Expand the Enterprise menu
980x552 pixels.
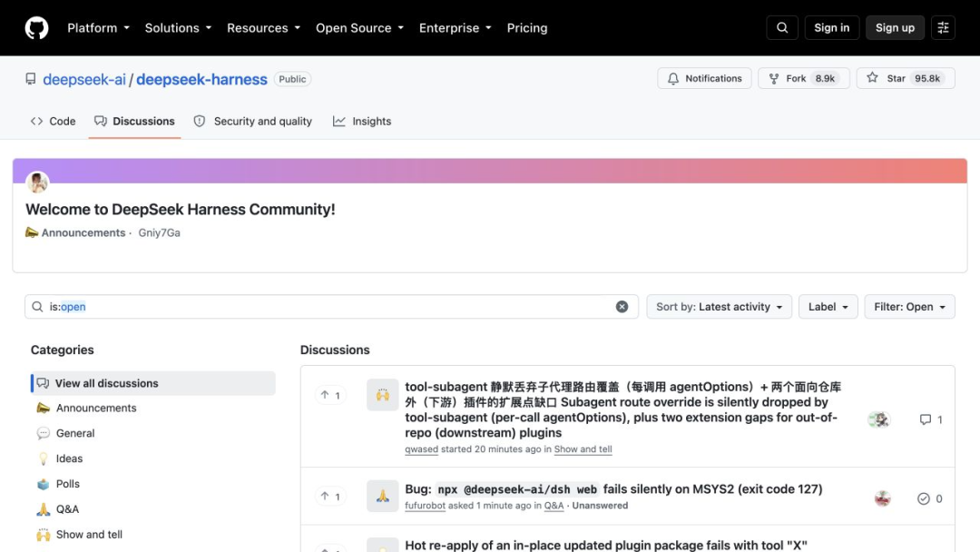(x=455, y=28)
